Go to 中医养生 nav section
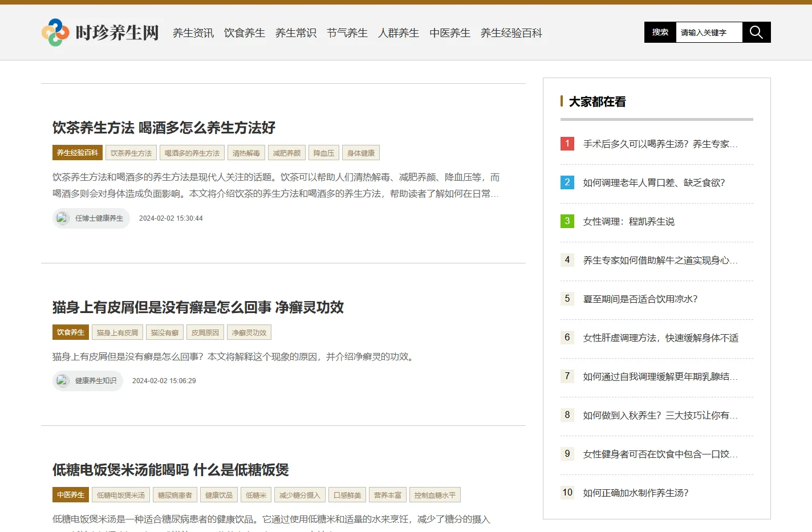 pos(450,33)
